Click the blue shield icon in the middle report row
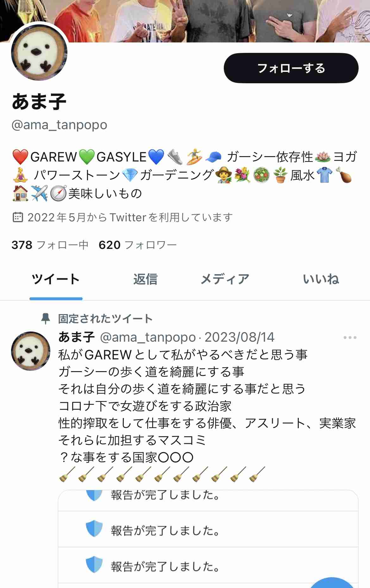 [94, 528]
